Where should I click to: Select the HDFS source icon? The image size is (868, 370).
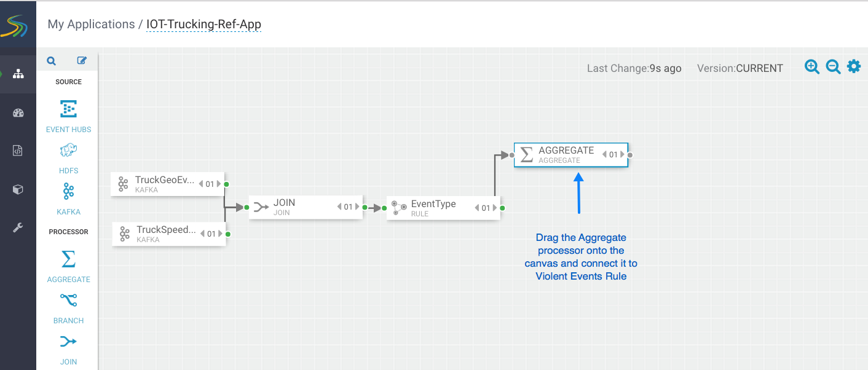(x=68, y=151)
